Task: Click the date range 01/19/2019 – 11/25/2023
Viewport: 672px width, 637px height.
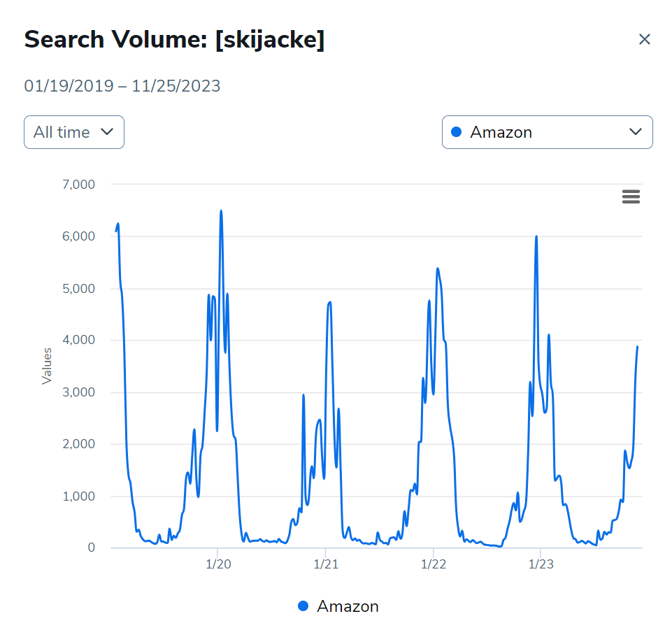Action: point(122,85)
